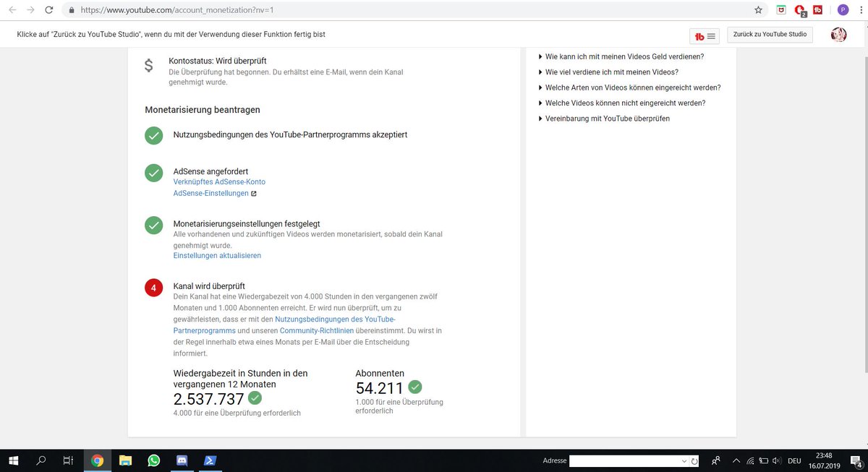Click the 'Monetarisierung beantragen' heading
868x472 pixels.
pos(203,110)
